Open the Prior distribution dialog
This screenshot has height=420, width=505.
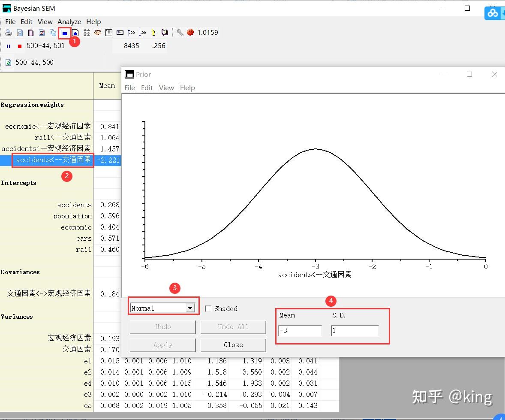pos(64,32)
